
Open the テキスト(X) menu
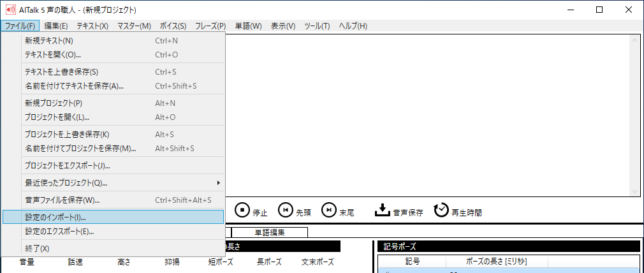click(x=92, y=26)
